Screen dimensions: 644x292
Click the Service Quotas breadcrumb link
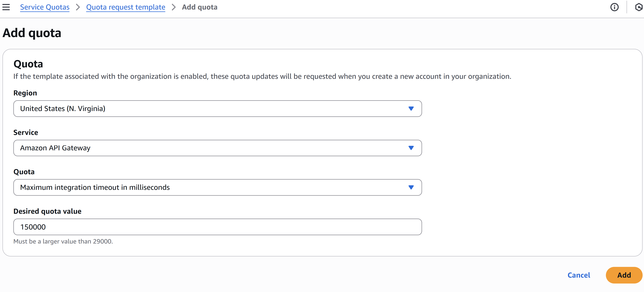tap(45, 7)
